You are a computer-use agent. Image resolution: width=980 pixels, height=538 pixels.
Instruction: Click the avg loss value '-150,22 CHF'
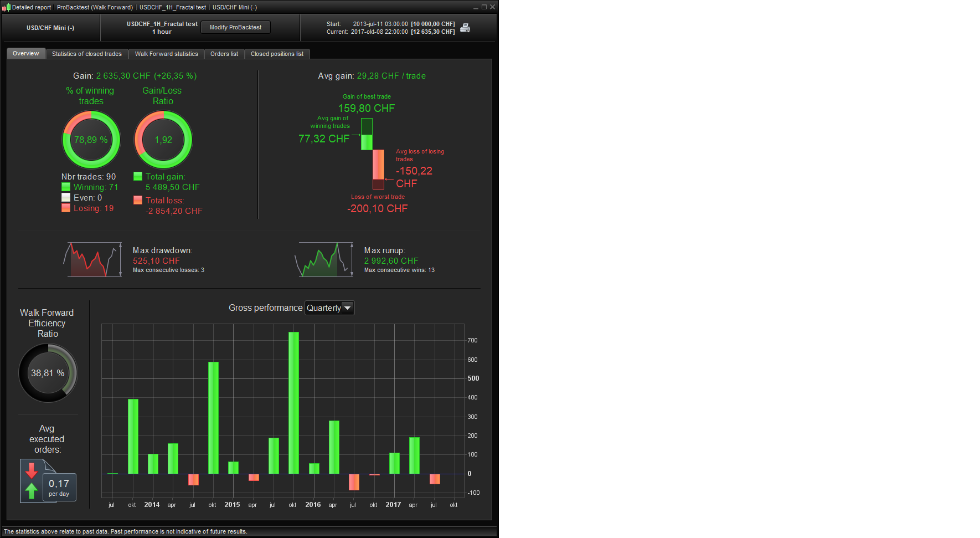[x=414, y=177]
